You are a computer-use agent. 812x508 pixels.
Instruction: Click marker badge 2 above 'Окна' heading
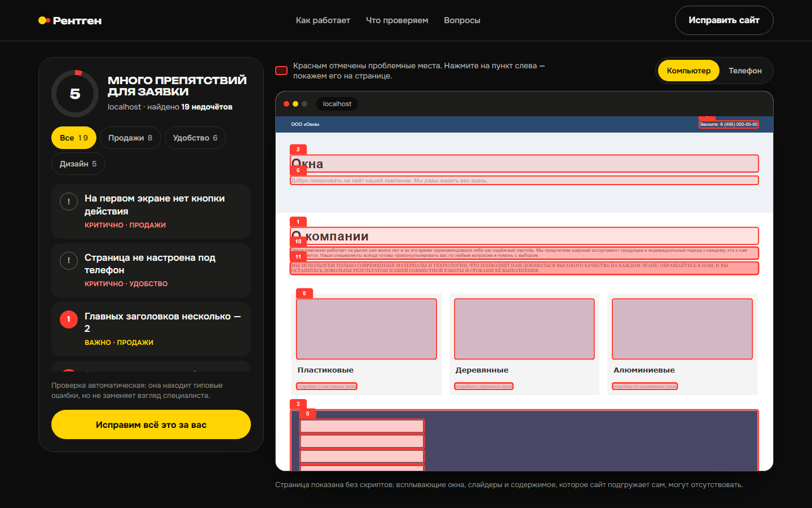point(298,150)
